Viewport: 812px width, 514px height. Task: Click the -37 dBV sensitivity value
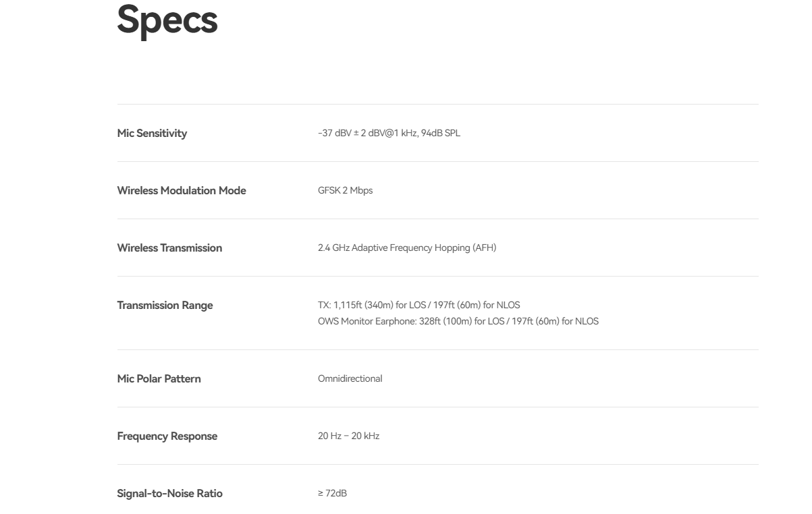coord(389,134)
